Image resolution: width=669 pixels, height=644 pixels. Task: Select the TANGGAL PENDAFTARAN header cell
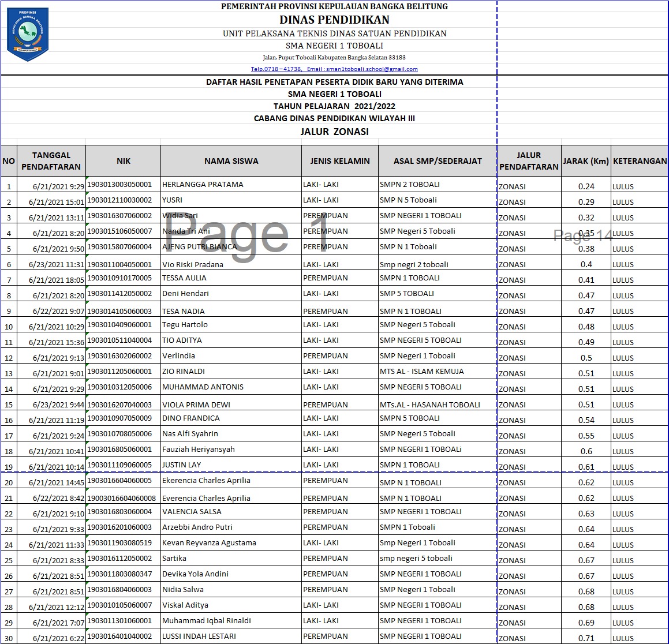click(51, 161)
